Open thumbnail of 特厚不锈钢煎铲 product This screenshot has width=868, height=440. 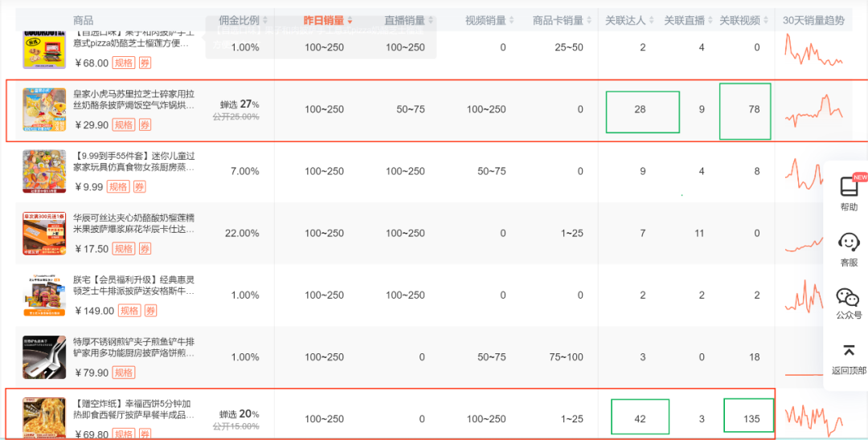click(44, 356)
